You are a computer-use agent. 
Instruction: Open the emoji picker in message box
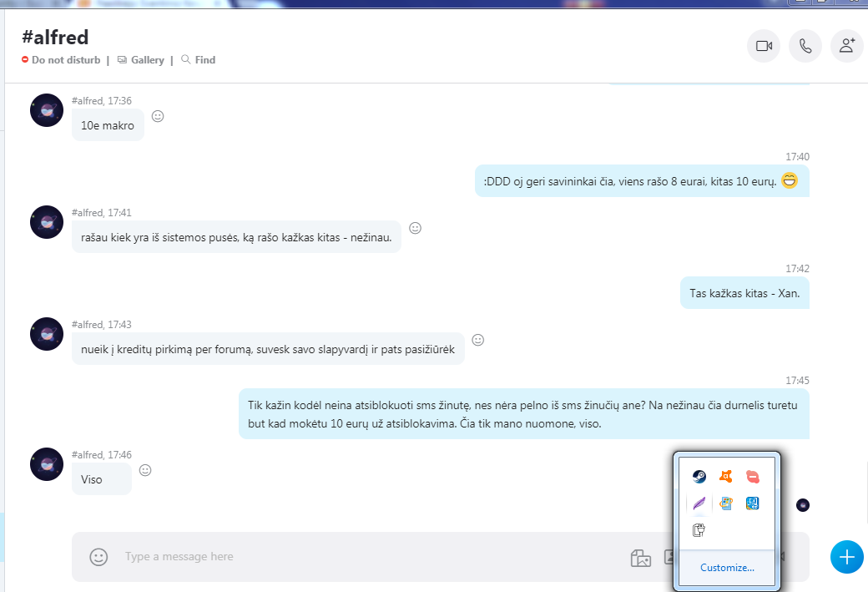[98, 557]
